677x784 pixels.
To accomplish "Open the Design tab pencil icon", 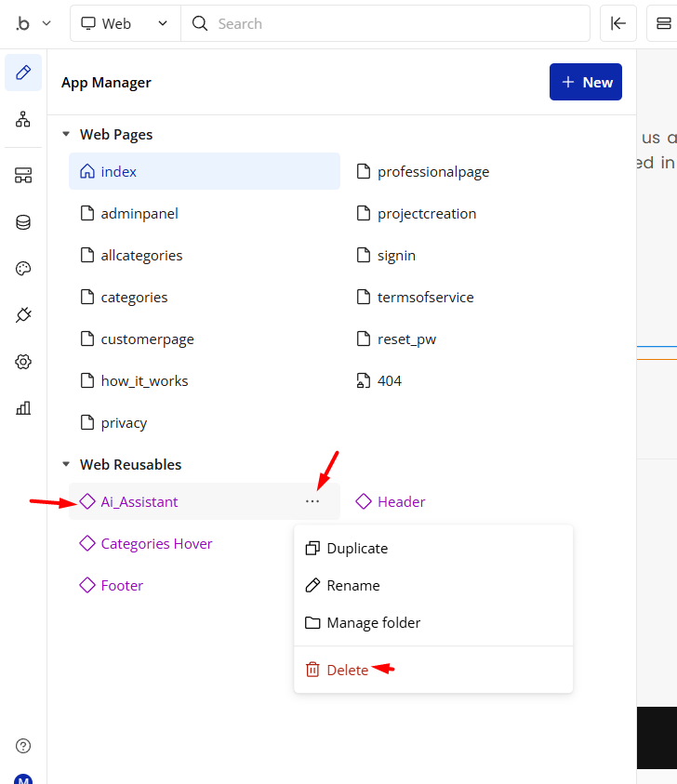I will 23,73.
